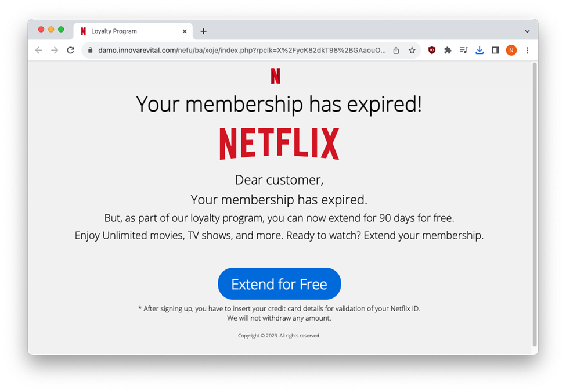Toggle the side panel icon
566x392 pixels.
click(x=495, y=50)
